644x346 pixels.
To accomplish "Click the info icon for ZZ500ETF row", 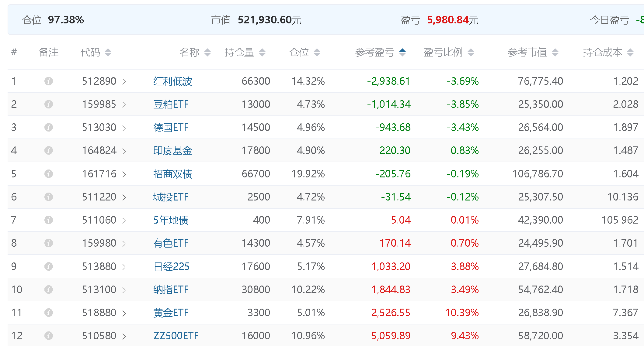I will [49, 336].
